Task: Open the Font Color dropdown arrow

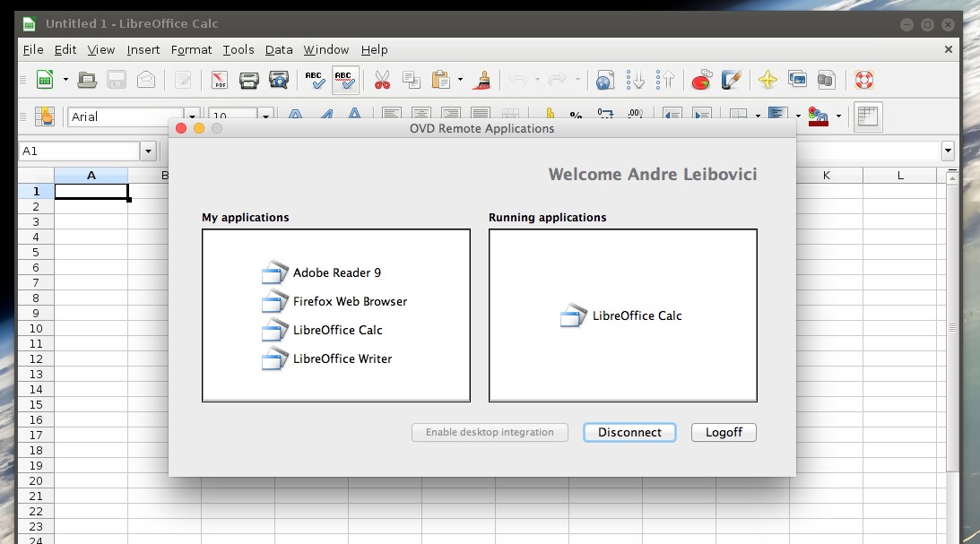Action: point(838,116)
